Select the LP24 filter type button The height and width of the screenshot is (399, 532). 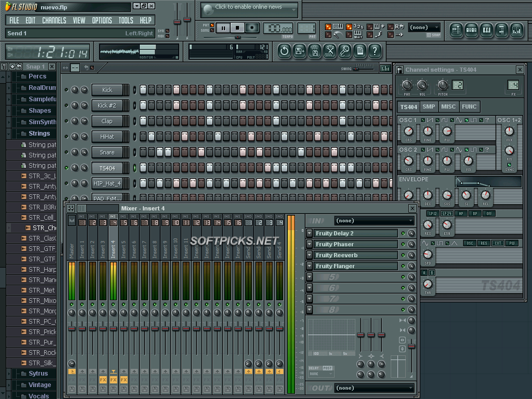(x=447, y=214)
